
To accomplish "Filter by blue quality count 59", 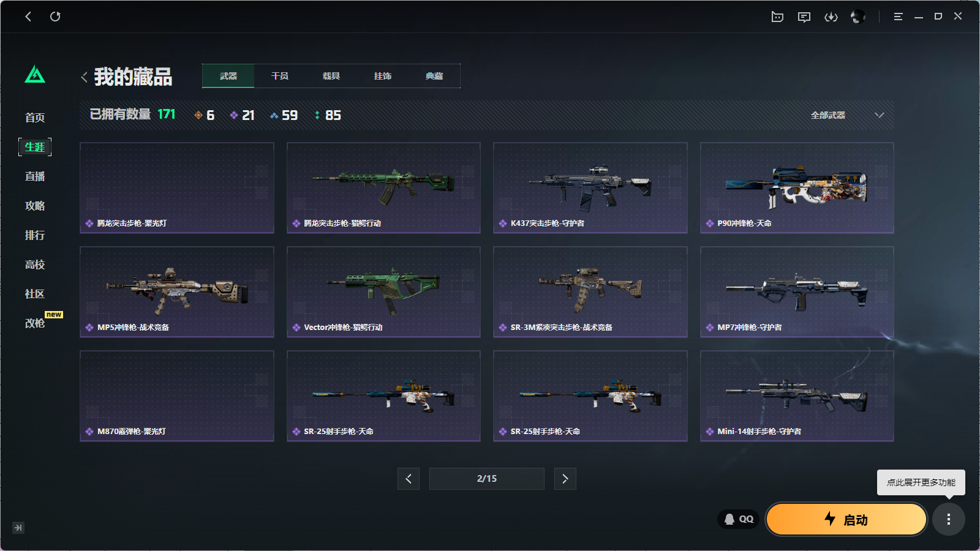I will [x=284, y=115].
